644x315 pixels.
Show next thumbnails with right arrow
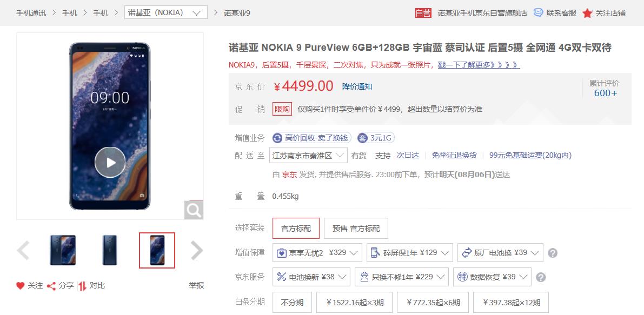tap(197, 250)
